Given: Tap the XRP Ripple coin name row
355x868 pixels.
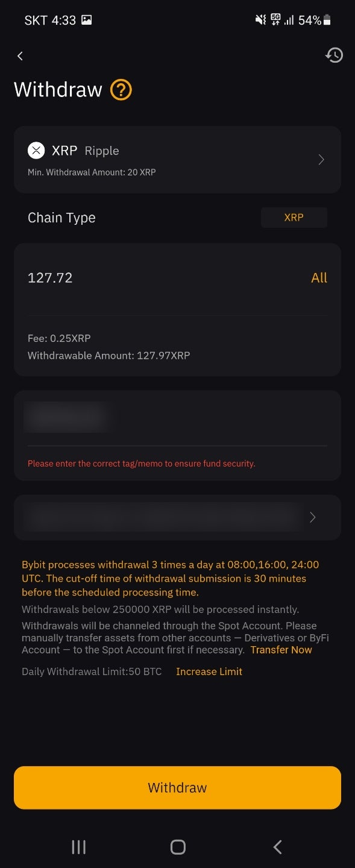Looking at the screenshot, I should coord(177,159).
